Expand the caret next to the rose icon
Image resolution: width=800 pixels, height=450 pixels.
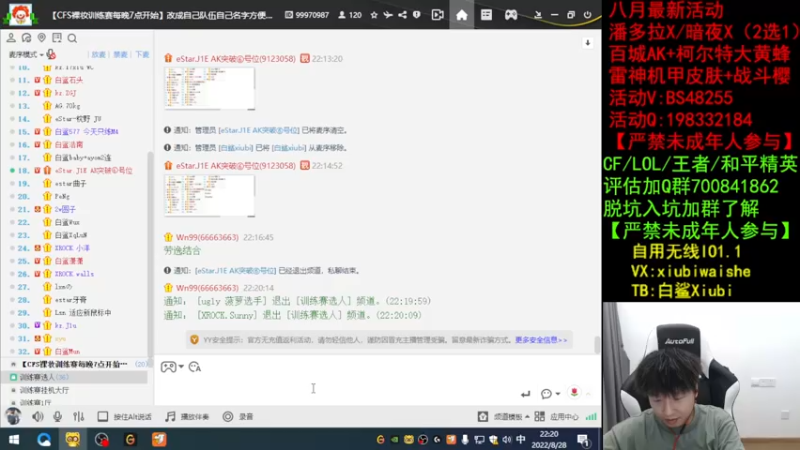588,394
